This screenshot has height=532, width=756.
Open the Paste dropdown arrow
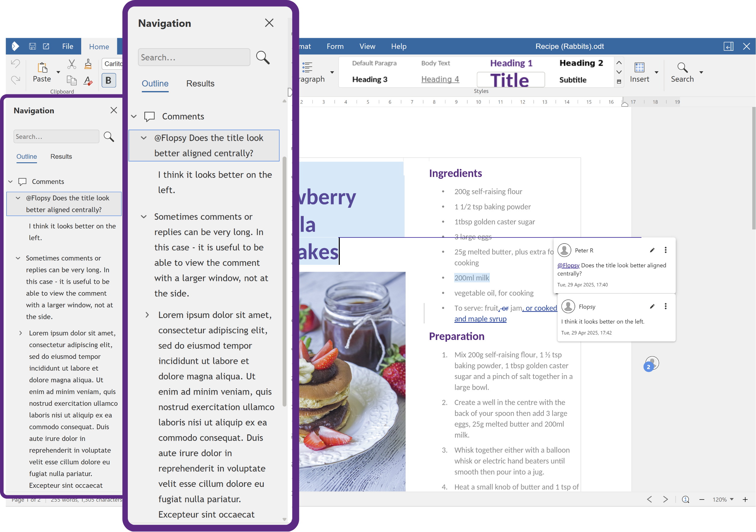point(58,72)
